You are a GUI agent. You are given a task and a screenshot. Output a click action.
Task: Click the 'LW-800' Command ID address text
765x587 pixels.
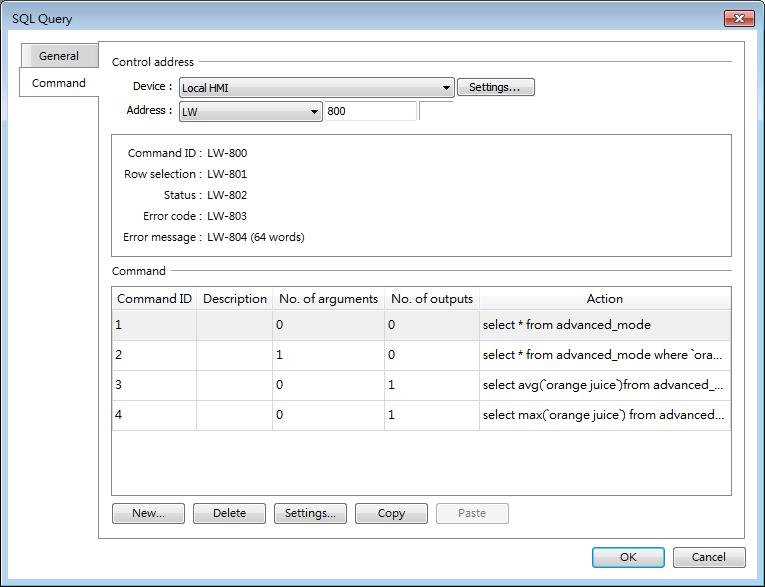click(x=227, y=153)
